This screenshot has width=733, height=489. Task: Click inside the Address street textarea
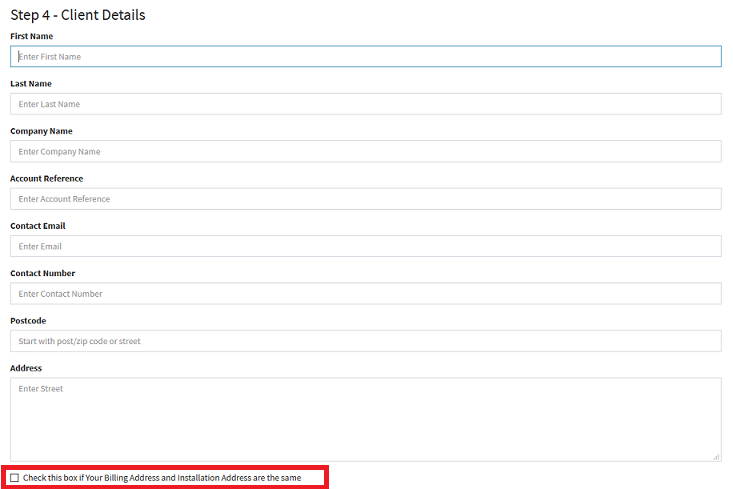click(x=366, y=419)
